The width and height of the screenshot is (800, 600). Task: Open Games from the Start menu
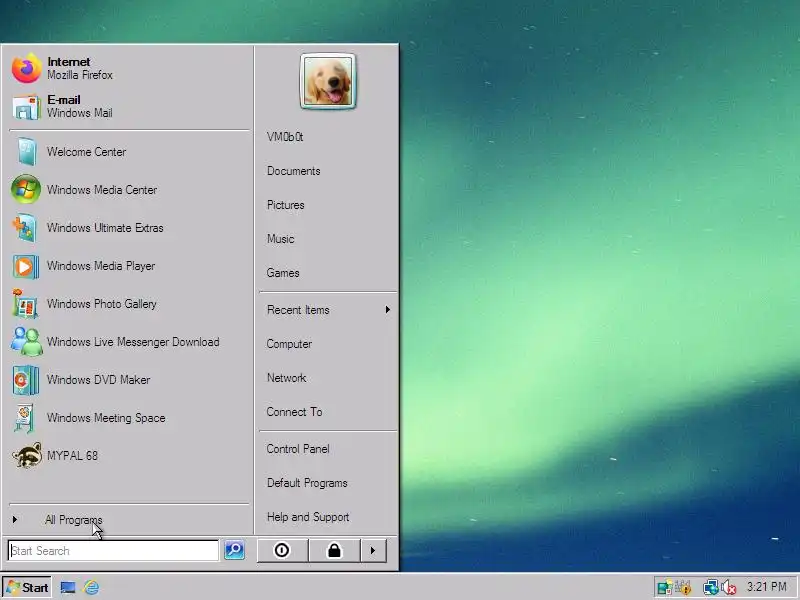tap(283, 273)
